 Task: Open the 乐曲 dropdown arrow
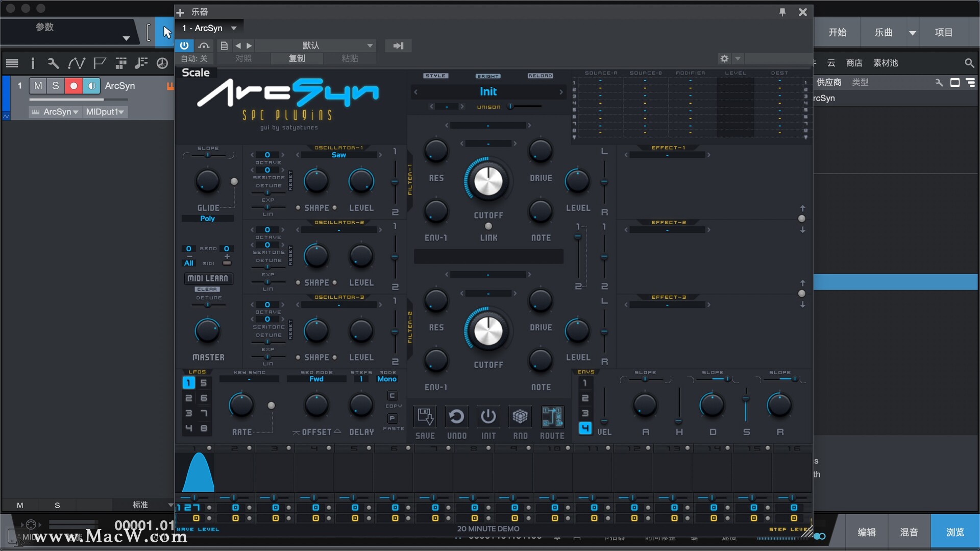(912, 33)
